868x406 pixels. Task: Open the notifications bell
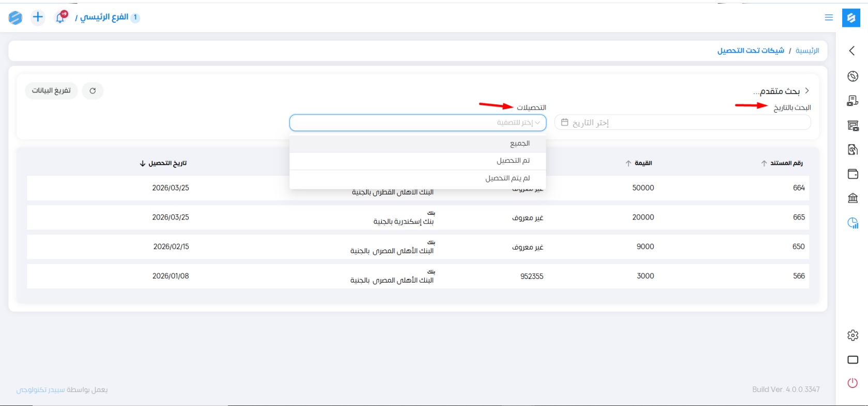(60, 18)
